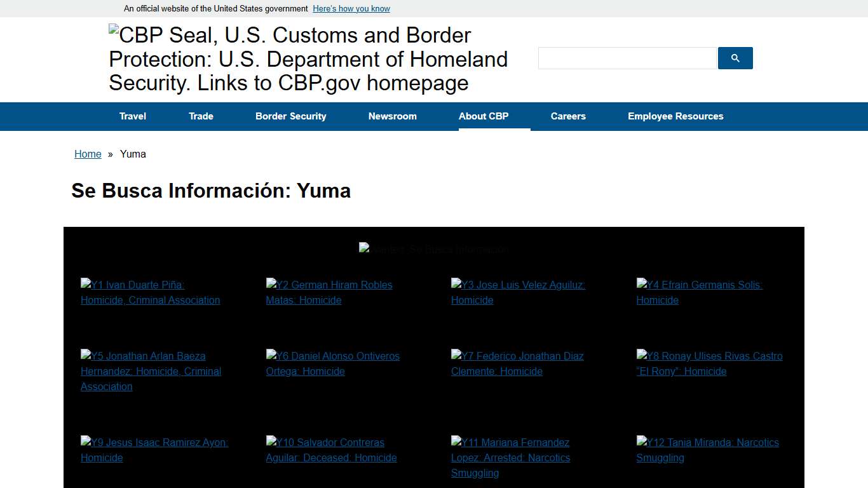Open Ivan Duarte Piña homicide profile
Screen dimensions: 868x488
(x=150, y=292)
